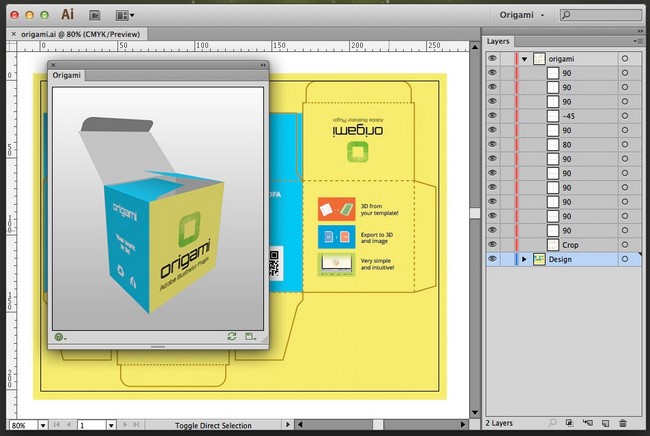
Task: Target the 80 sublayer with its circle
Action: pos(625,145)
